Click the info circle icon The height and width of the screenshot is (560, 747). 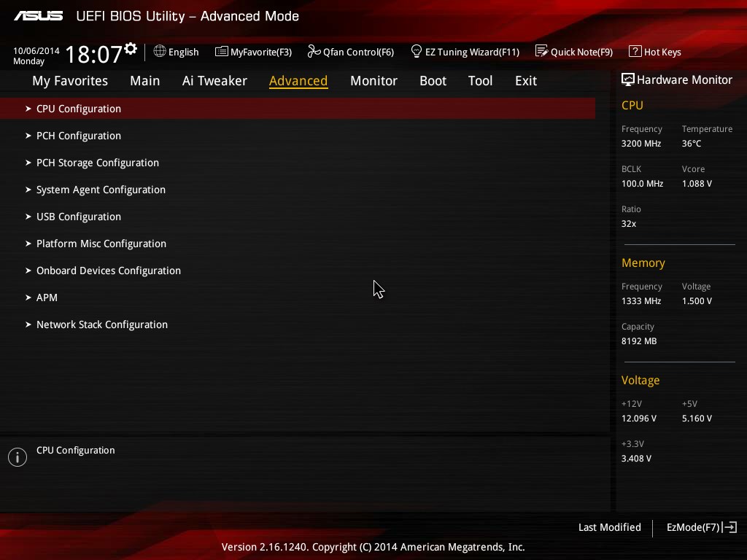pos(18,457)
